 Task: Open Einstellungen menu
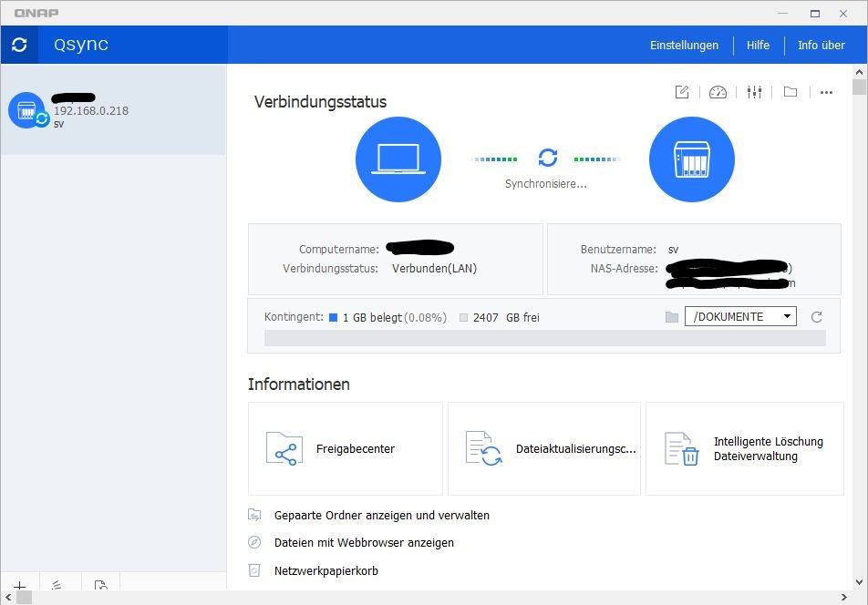(684, 46)
